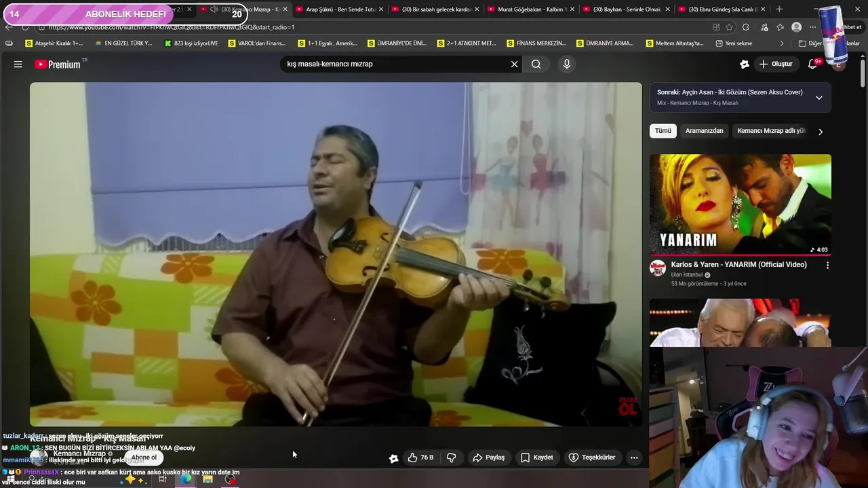868x488 pixels.
Task: Open the YouTube guide hamburger menu
Action: click(18, 64)
